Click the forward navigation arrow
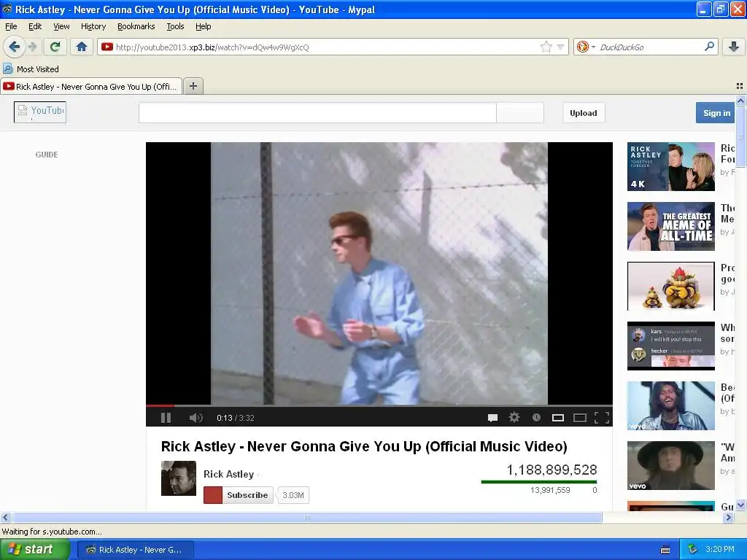Viewport: 747px width, 560px height. pos(32,47)
